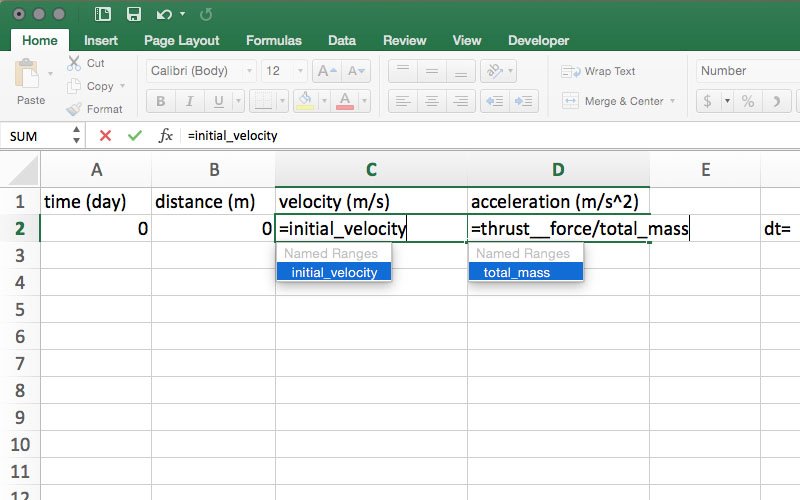Confirm formula with green checkmark
Image resolution: width=800 pixels, height=500 pixels.
[x=134, y=135]
